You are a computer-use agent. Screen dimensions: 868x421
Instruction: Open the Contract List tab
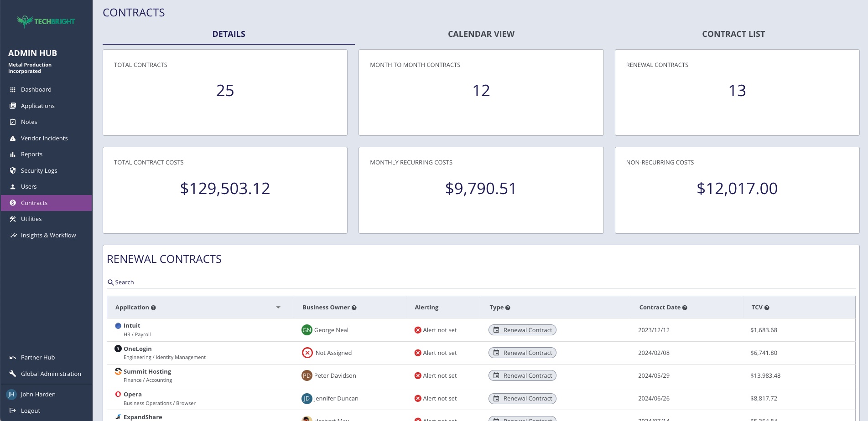(x=733, y=34)
